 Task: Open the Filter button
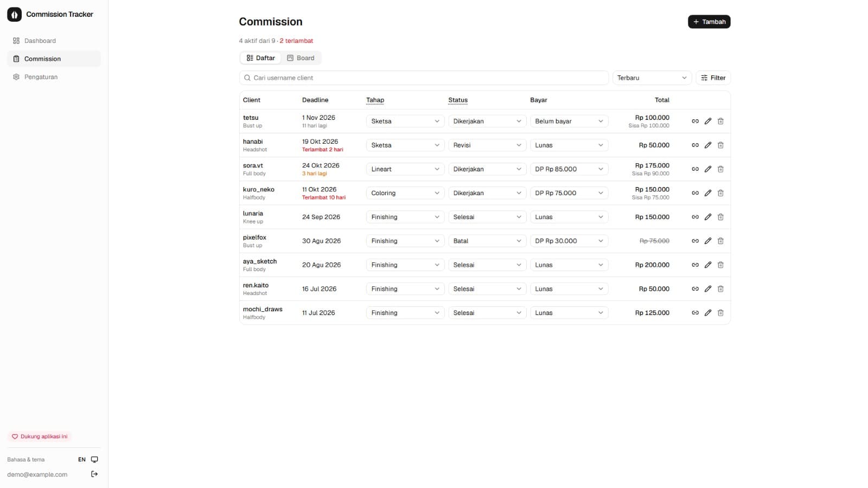tap(713, 78)
